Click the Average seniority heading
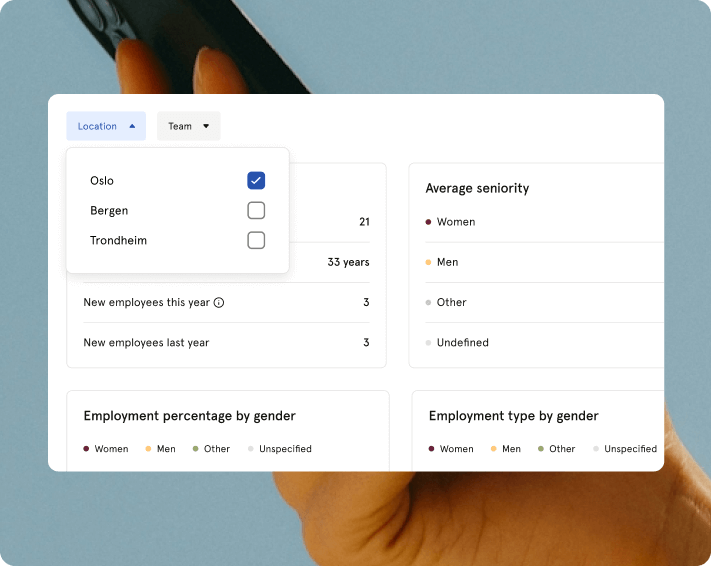The width and height of the screenshot is (711, 566). coord(477,188)
